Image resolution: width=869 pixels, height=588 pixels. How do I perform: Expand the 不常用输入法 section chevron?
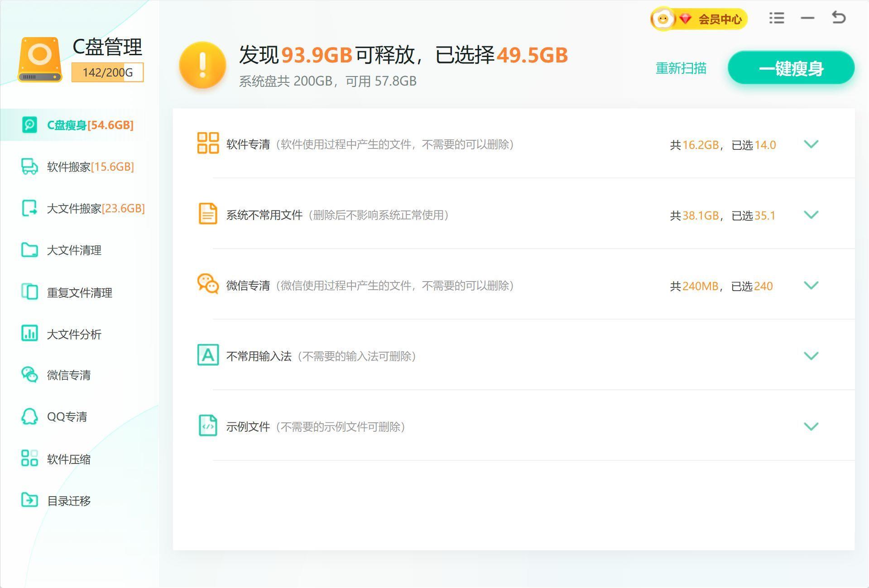pos(811,356)
